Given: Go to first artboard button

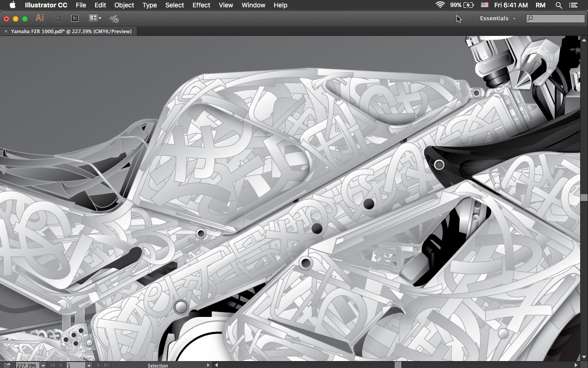Looking at the screenshot, I should (x=52, y=365).
